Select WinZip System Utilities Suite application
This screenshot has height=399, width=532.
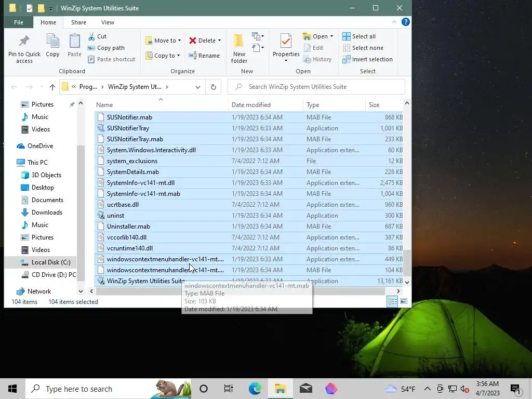pos(249,281)
